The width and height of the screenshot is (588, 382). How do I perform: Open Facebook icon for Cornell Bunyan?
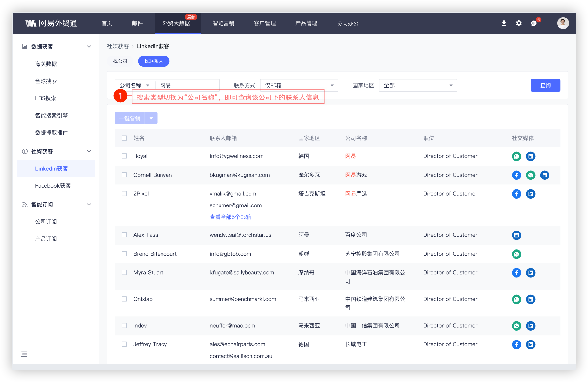516,175
